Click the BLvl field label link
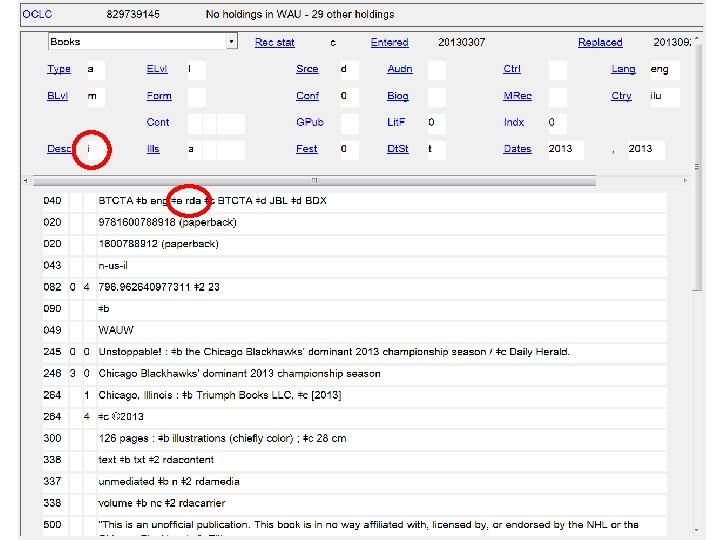 click(57, 96)
